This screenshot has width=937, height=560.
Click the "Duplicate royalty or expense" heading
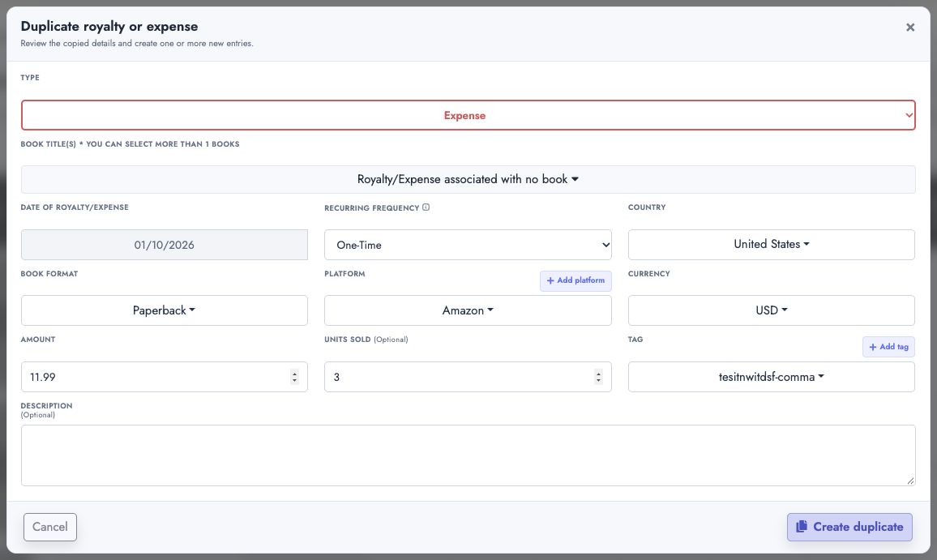point(109,26)
